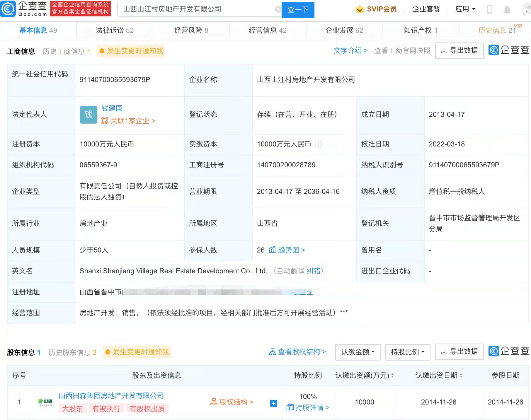Open 企业套餐 menu item
Viewport: 531px width, 420px height.
pos(426,9)
